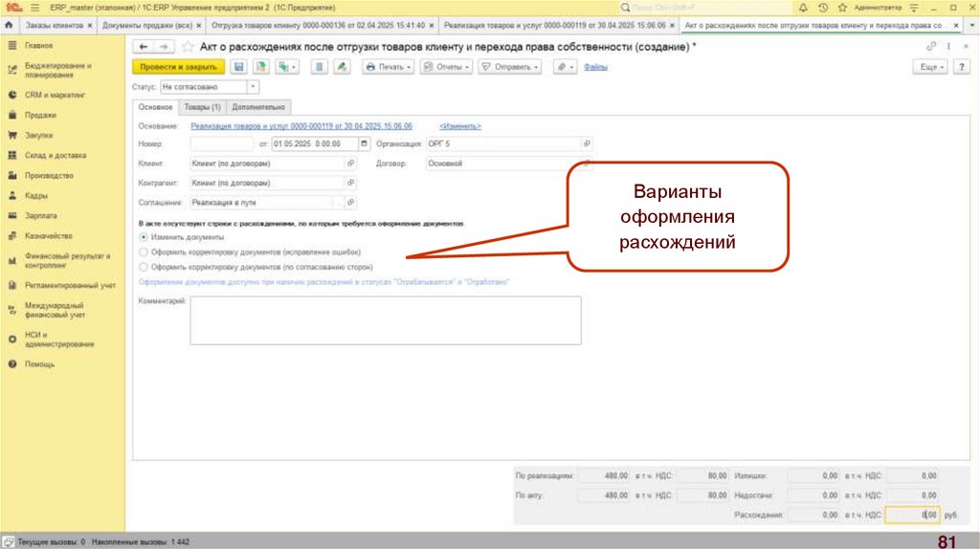The image size is (980, 549).
Task: Switch to the Дополнительно tab
Action: tap(258, 107)
